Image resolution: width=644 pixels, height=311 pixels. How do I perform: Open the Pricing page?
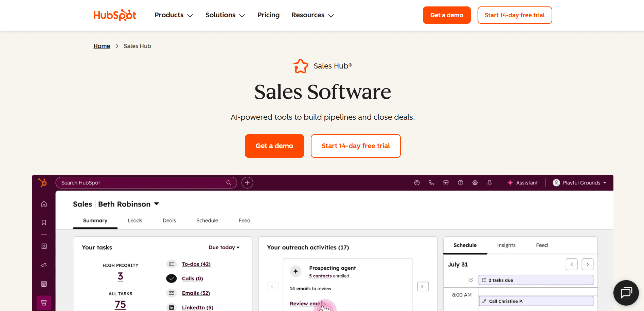tap(269, 15)
